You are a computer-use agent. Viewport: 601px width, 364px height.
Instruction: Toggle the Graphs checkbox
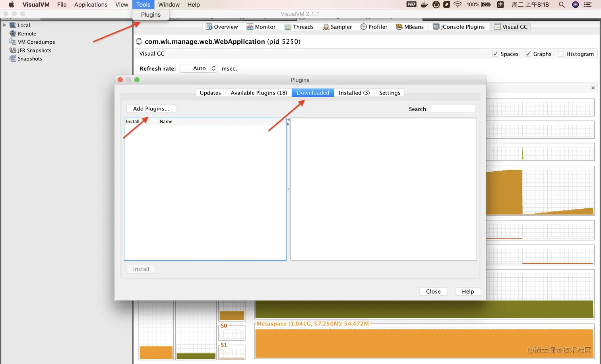coord(528,54)
